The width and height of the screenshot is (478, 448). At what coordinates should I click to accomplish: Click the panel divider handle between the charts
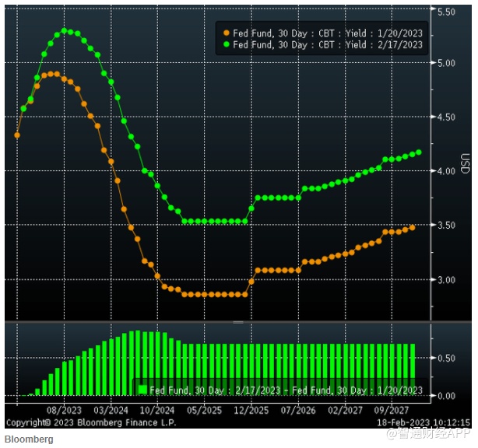coord(238,322)
